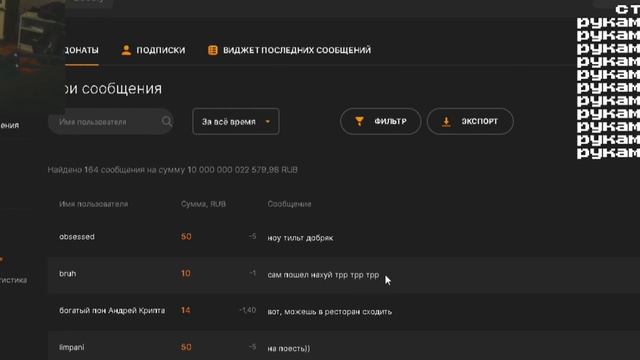The height and width of the screenshot is (360, 640).
Task: Select username limpani
Action: coord(72,347)
